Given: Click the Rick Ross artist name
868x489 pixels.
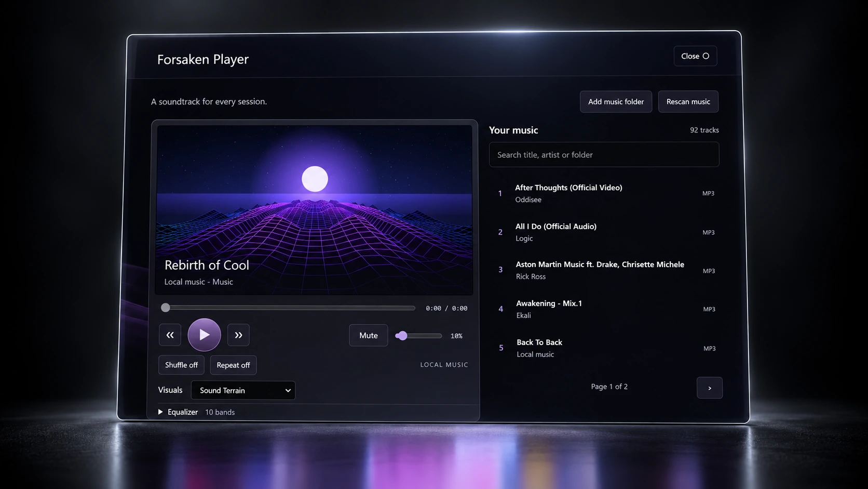Looking at the screenshot, I should coord(531,276).
